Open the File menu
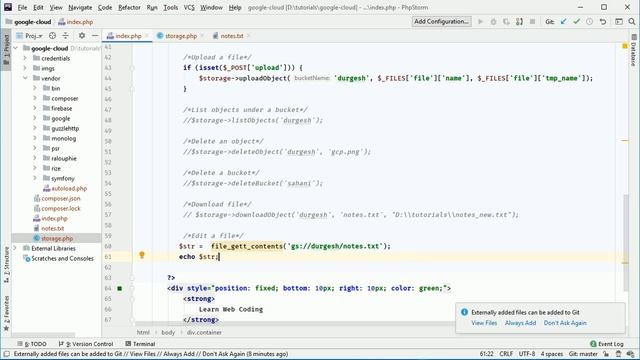 22,7
